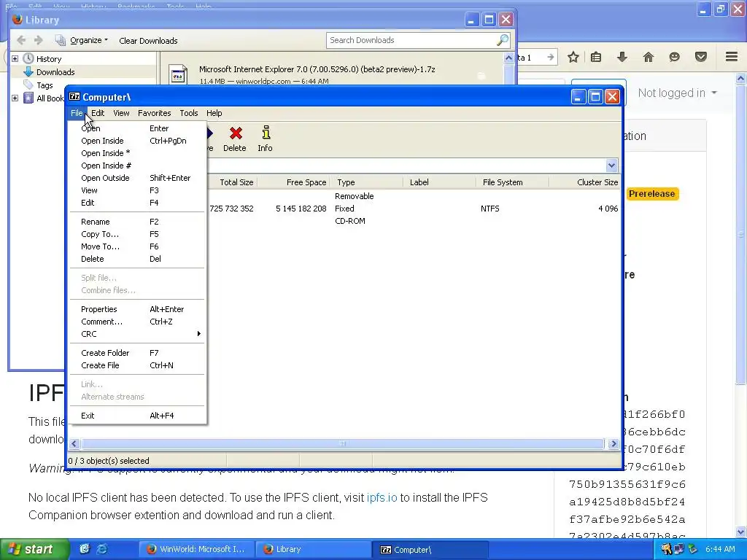
Task: Open the Tools menu in 7-Zip
Action: click(189, 113)
